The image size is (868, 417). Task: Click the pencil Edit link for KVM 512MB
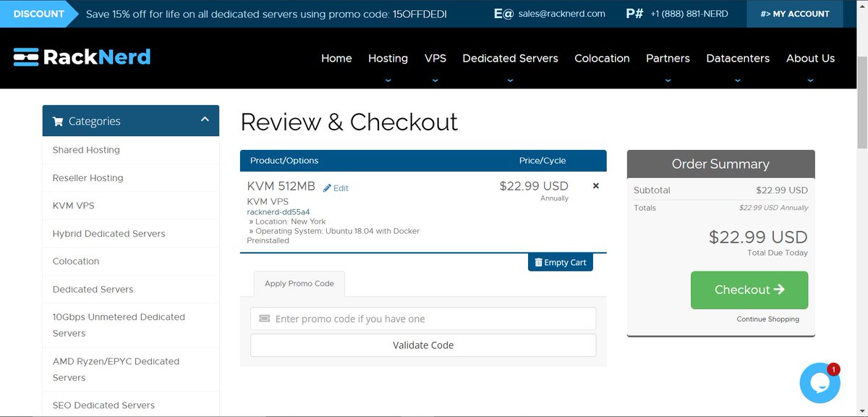[336, 188]
